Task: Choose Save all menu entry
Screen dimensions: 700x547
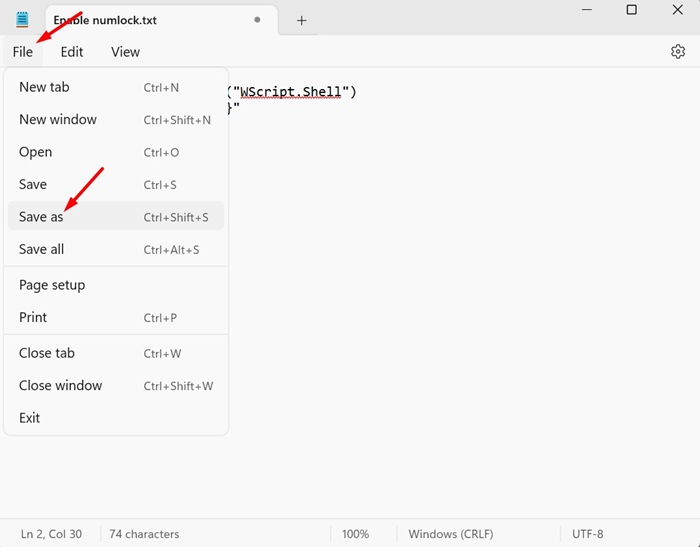Action: (x=116, y=249)
